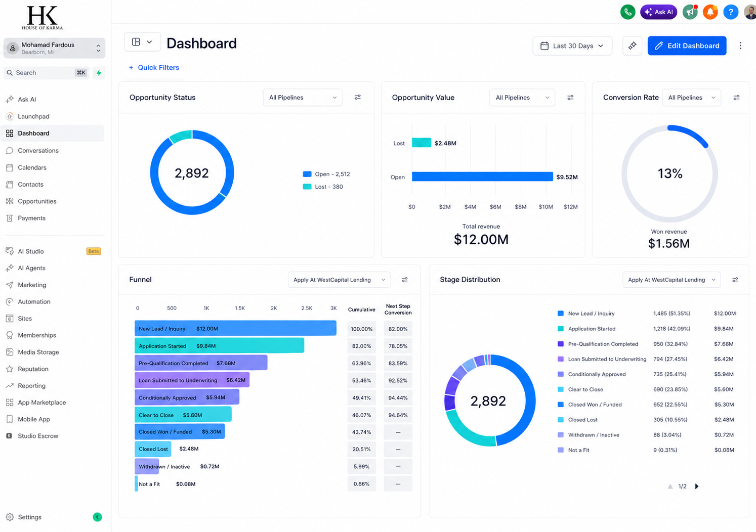
Task: Click the App Marketplace grid icon
Action: point(10,403)
